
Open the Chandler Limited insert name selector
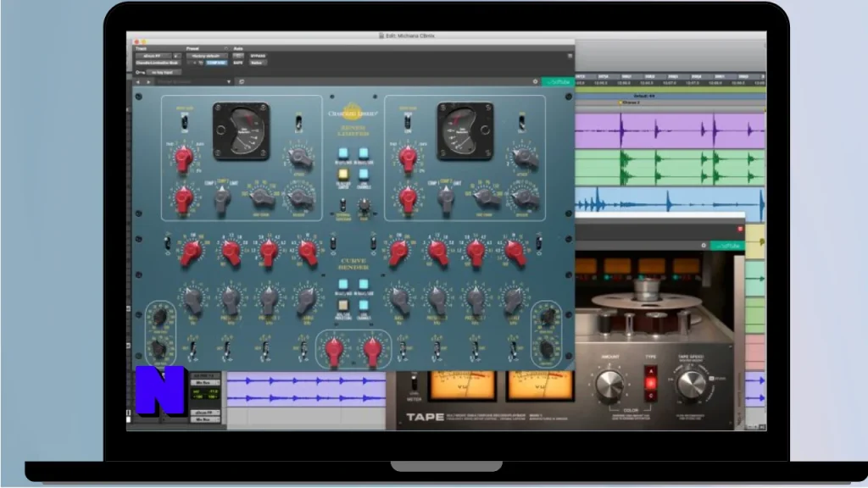[159, 63]
